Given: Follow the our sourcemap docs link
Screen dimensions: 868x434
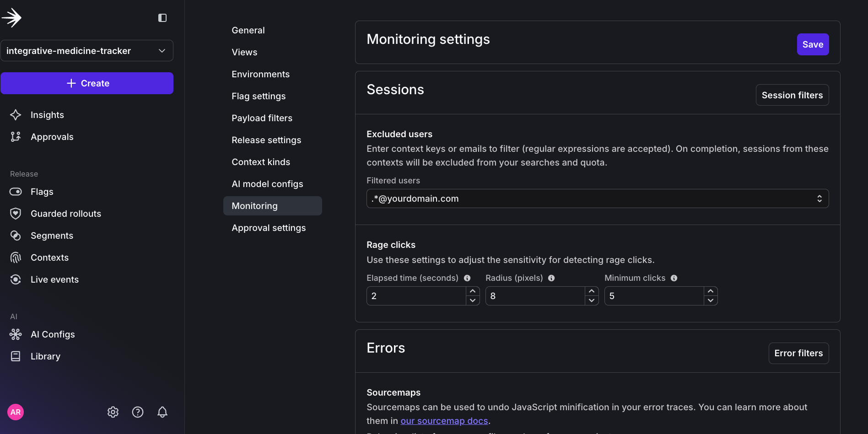Looking at the screenshot, I should [444, 421].
